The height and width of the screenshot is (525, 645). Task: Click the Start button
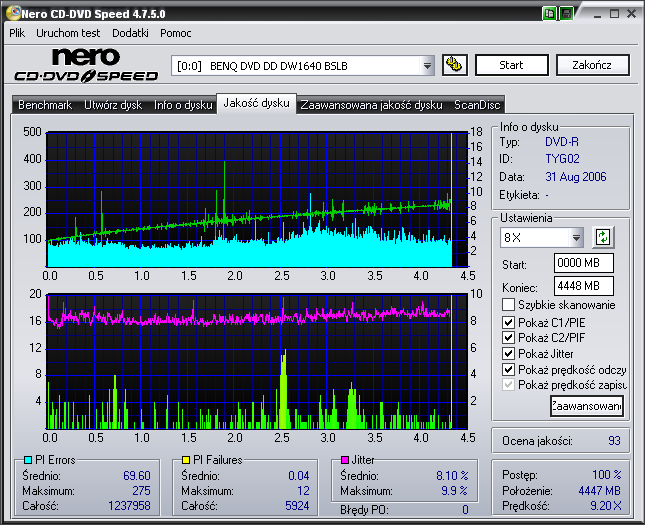(x=511, y=65)
